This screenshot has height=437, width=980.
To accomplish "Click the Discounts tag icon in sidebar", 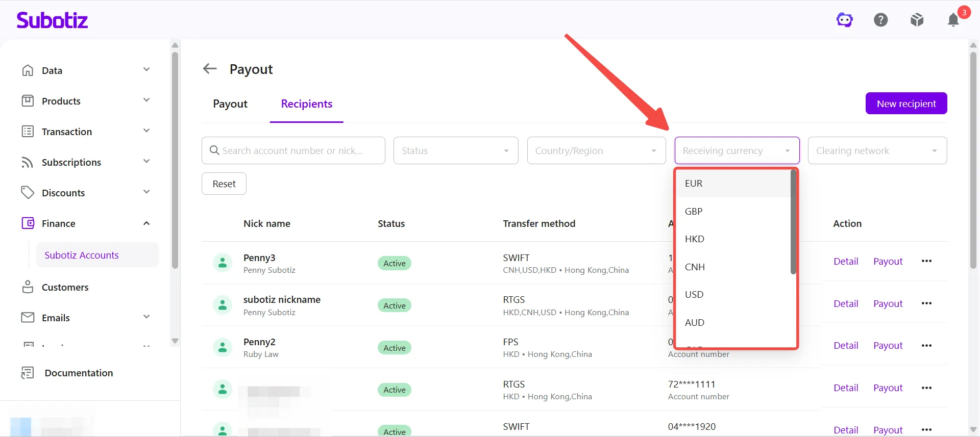I will (28, 192).
